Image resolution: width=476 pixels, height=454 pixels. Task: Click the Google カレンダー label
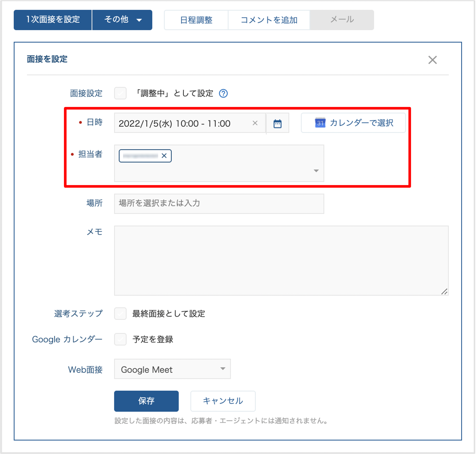67,339
